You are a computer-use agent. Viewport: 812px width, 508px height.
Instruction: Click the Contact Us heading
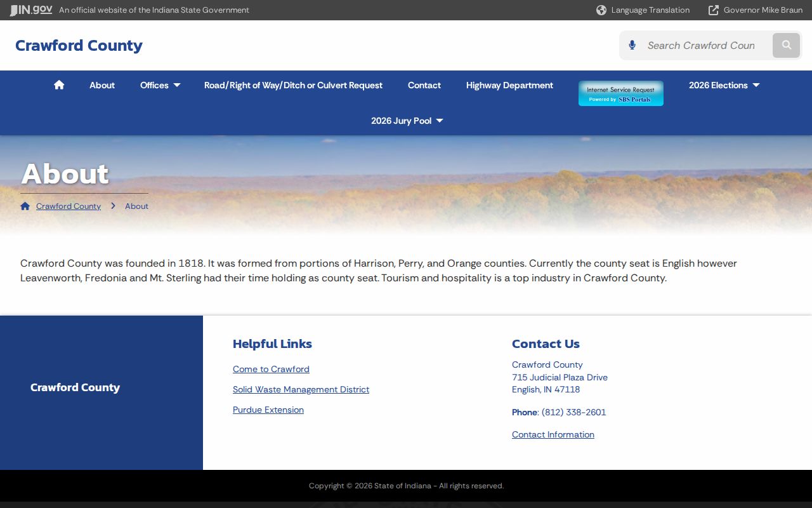click(546, 344)
